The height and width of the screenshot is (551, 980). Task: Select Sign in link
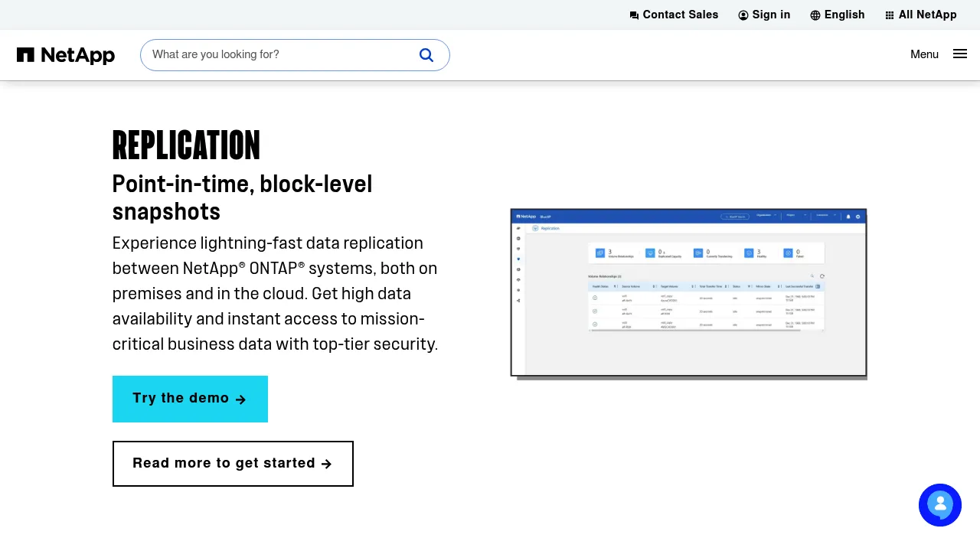(x=764, y=15)
